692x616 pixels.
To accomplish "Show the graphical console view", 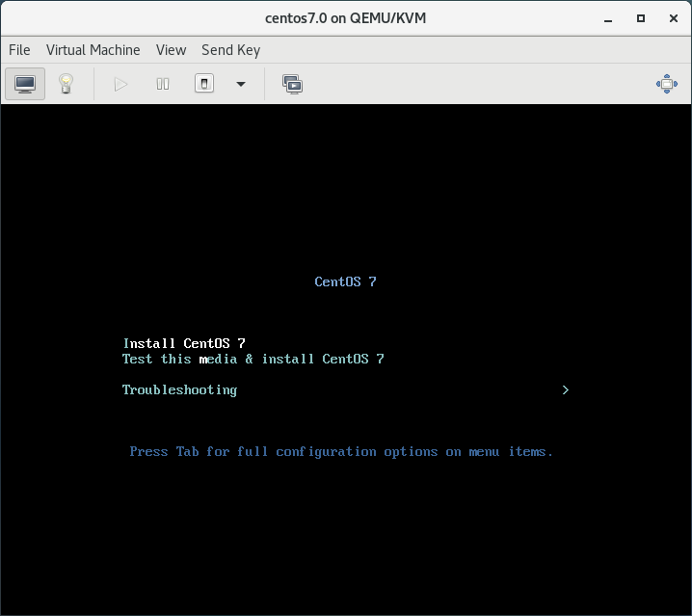I will (x=25, y=84).
